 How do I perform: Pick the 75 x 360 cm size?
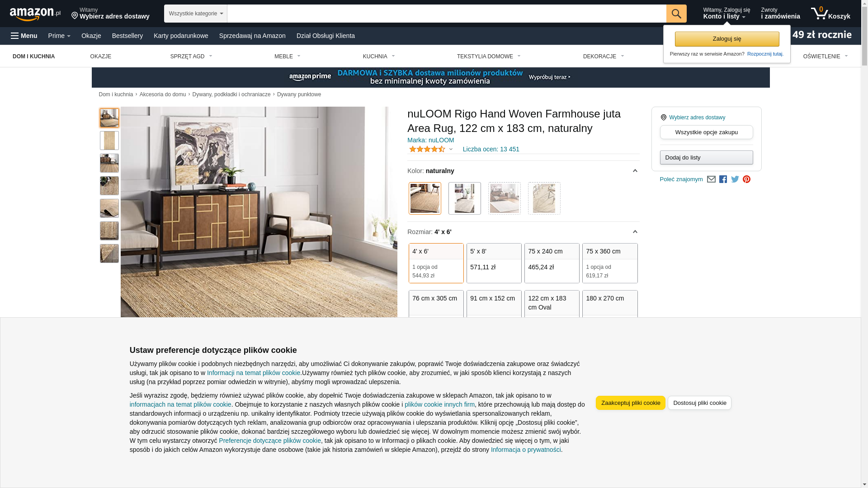(x=609, y=263)
